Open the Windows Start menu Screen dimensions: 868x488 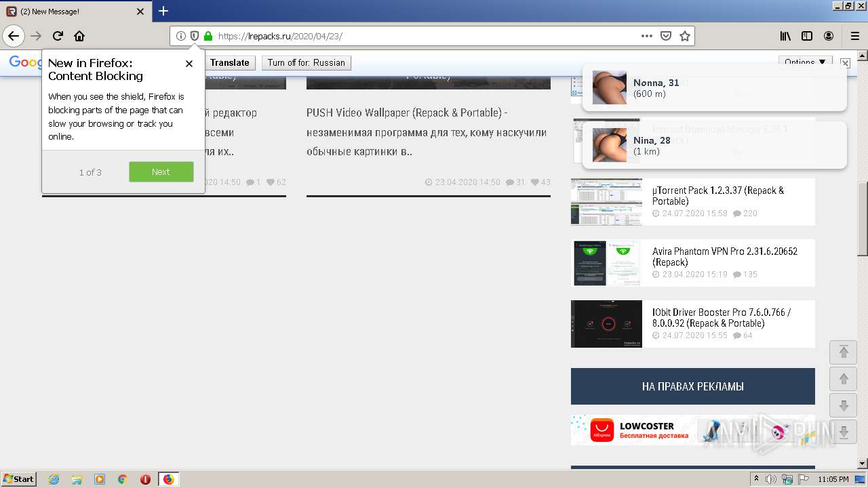[19, 479]
